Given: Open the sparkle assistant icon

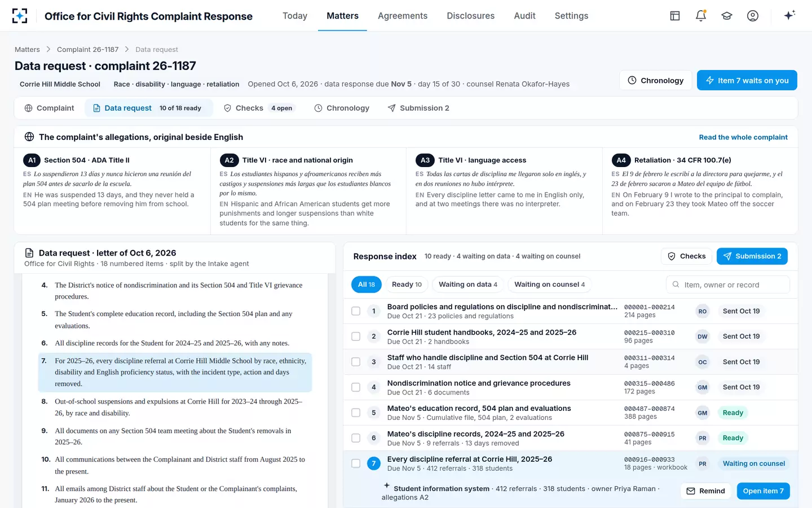Looking at the screenshot, I should point(789,15).
